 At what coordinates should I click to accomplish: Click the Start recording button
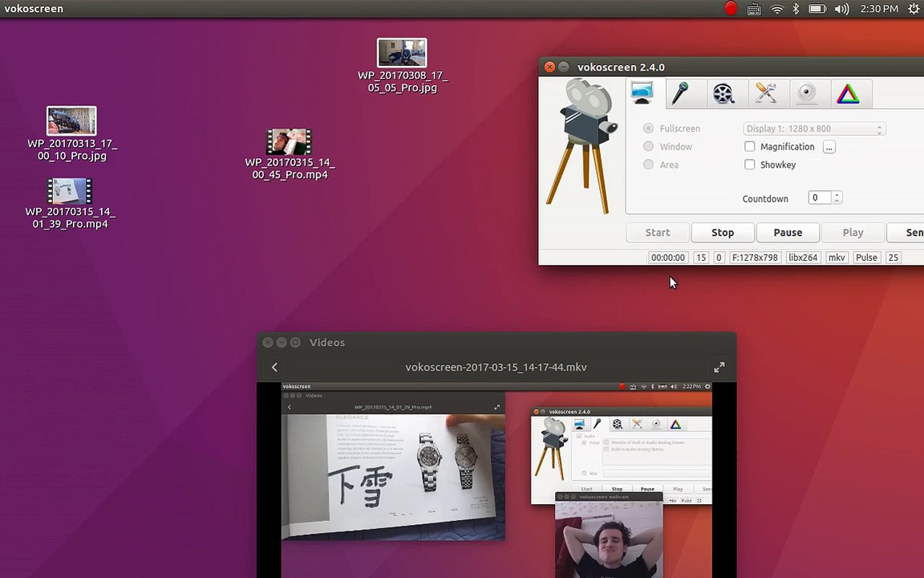[x=658, y=232]
